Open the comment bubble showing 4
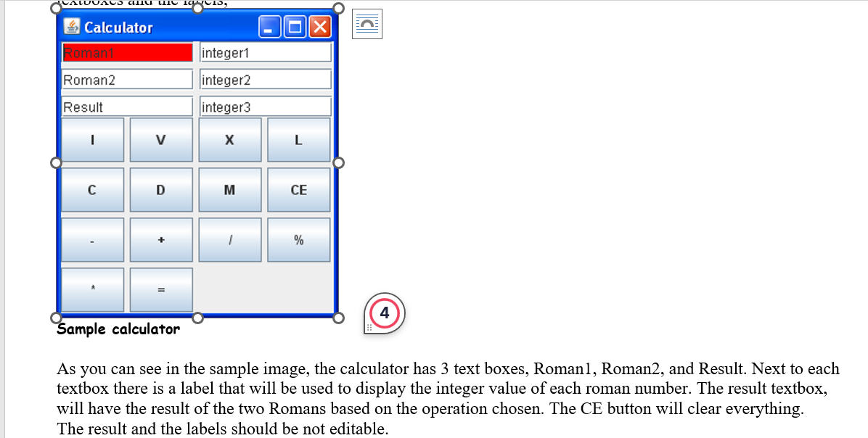 [x=384, y=313]
